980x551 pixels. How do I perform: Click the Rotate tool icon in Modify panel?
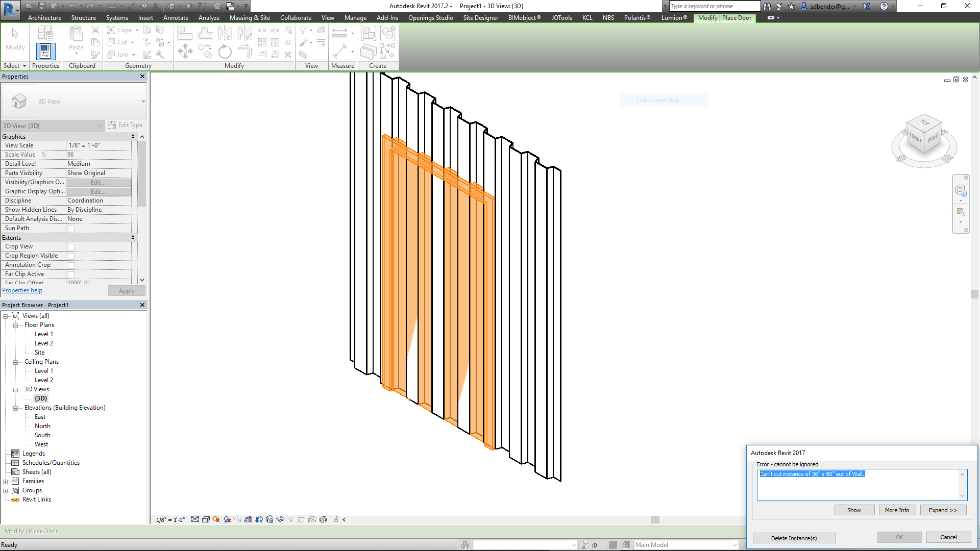pyautogui.click(x=225, y=52)
